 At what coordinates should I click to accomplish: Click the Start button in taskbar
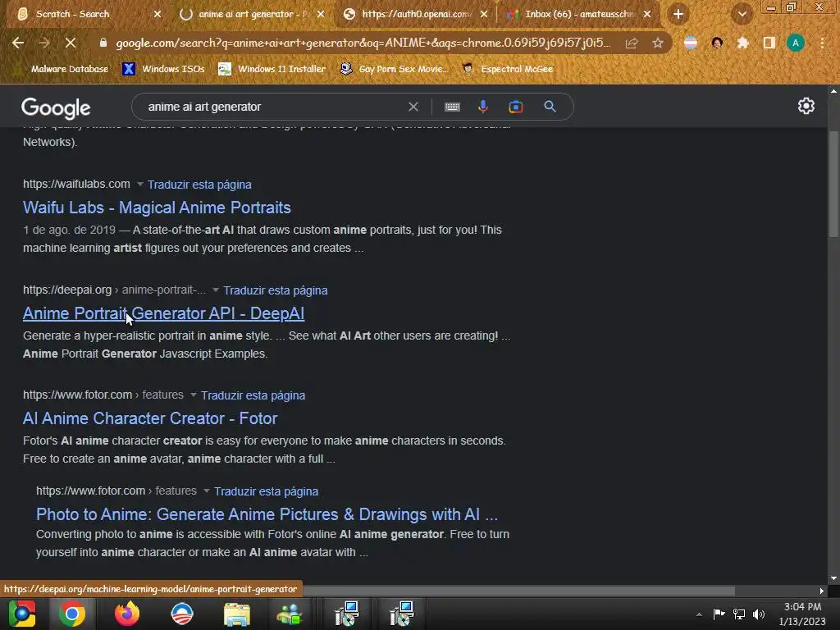tap(22, 614)
